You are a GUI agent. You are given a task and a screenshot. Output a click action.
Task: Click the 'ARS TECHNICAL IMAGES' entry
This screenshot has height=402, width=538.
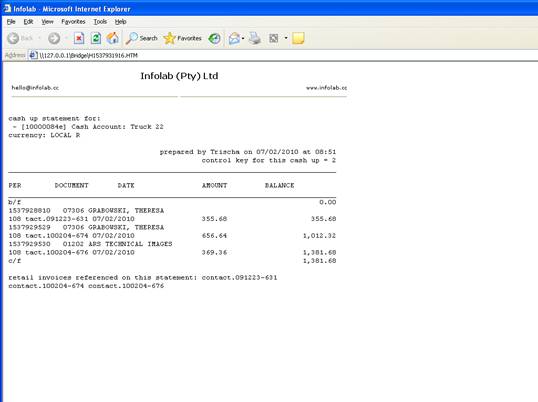click(130, 244)
